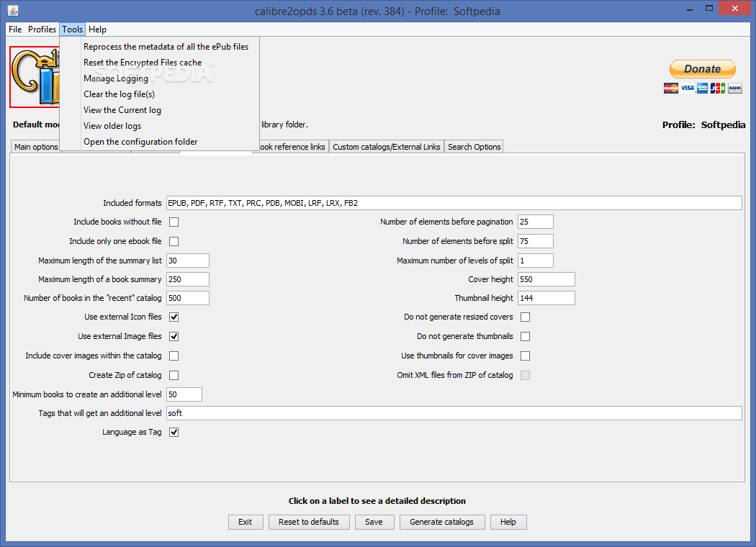Click Generate catalogs button
This screenshot has height=547, width=756.
(441, 522)
